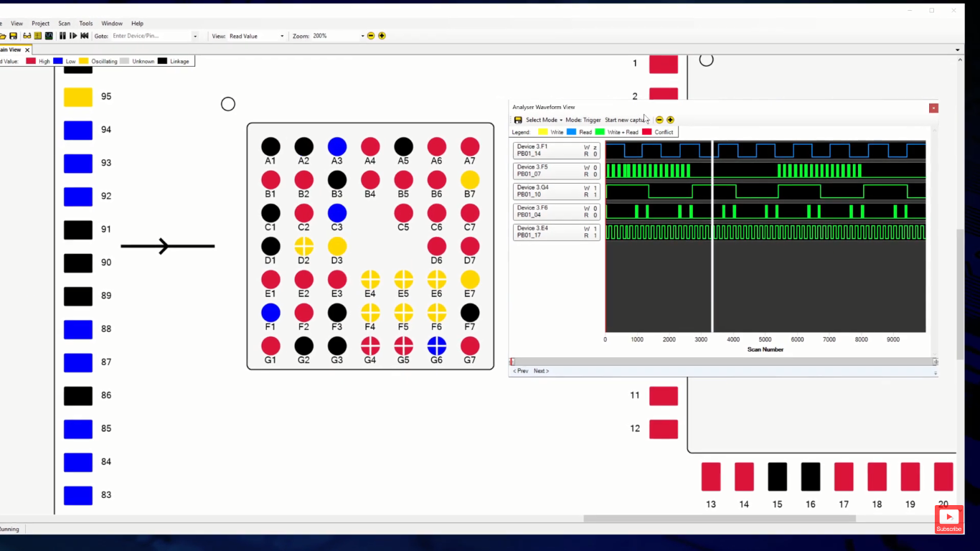Image resolution: width=980 pixels, height=551 pixels.
Task: Open the device chip view icon
Action: pos(38,36)
